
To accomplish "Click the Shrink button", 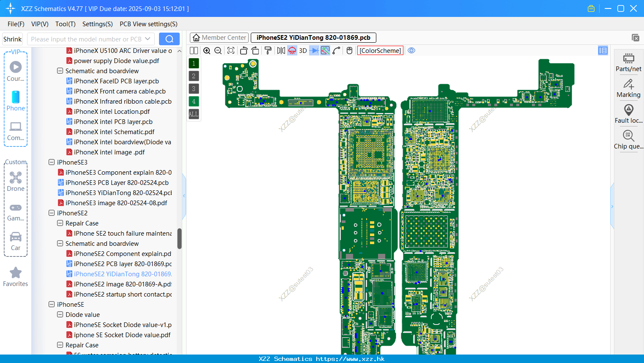I will pyautogui.click(x=13, y=39).
